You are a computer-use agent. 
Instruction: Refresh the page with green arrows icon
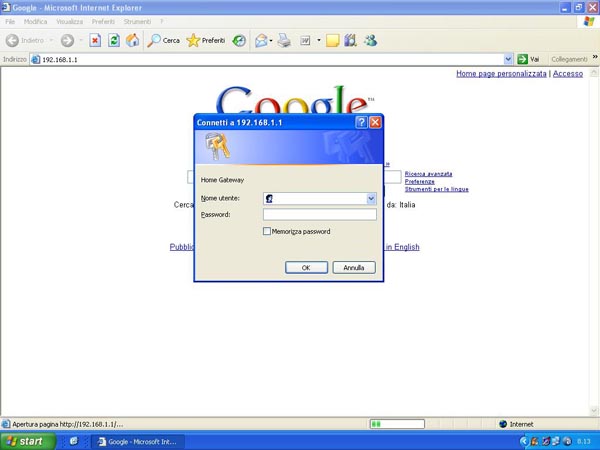coord(114,40)
